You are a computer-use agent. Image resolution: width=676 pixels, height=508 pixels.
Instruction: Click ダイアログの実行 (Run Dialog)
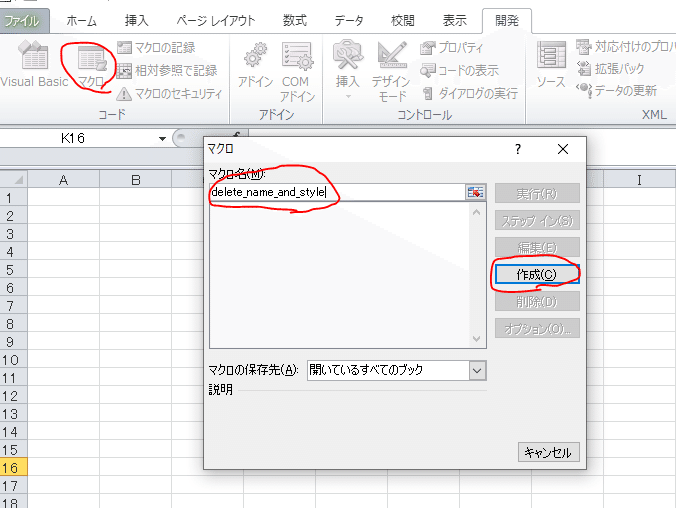click(469, 93)
